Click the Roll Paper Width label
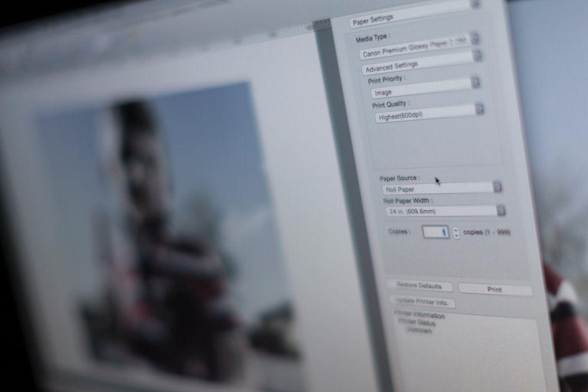This screenshot has width=588, height=392. click(408, 201)
